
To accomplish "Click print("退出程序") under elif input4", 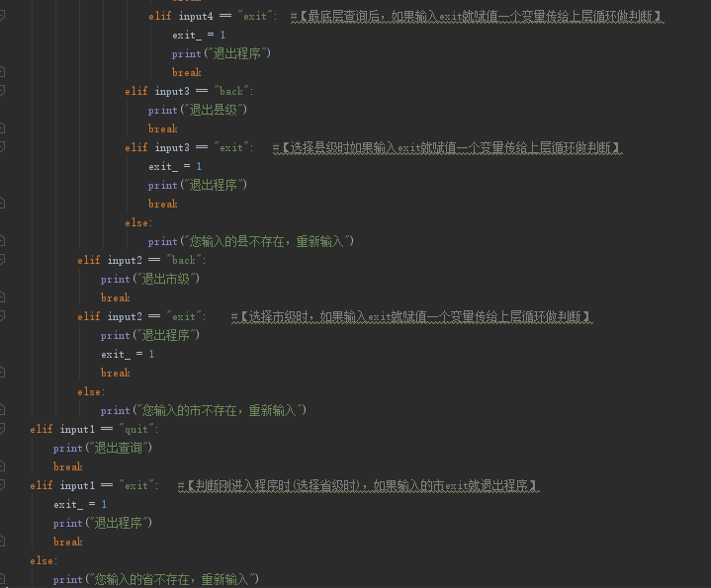I will coord(222,53).
